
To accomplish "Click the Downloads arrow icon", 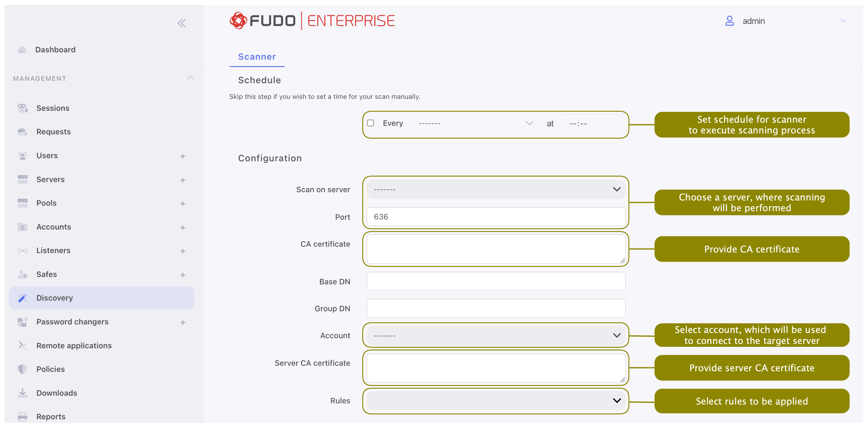I will click(x=23, y=393).
